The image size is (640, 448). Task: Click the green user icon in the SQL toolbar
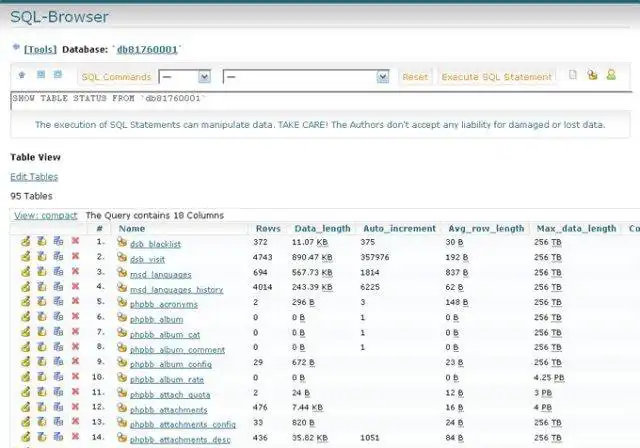pos(611,75)
